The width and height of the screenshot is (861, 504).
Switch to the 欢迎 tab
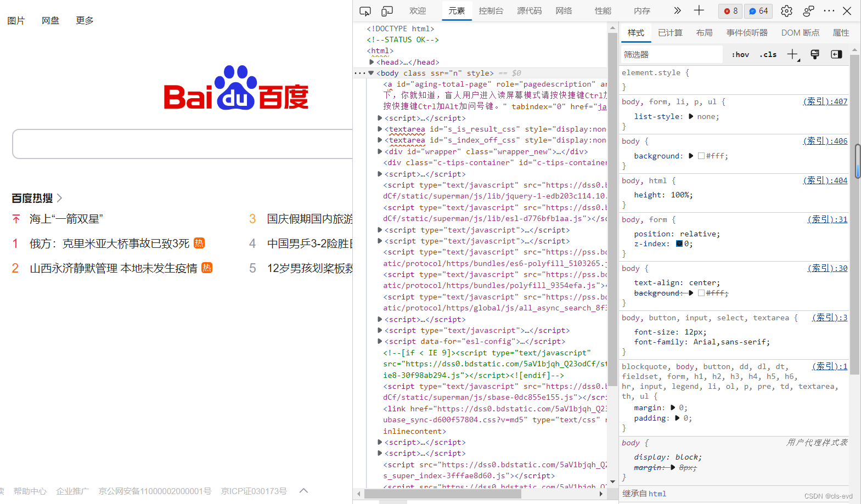pos(418,11)
